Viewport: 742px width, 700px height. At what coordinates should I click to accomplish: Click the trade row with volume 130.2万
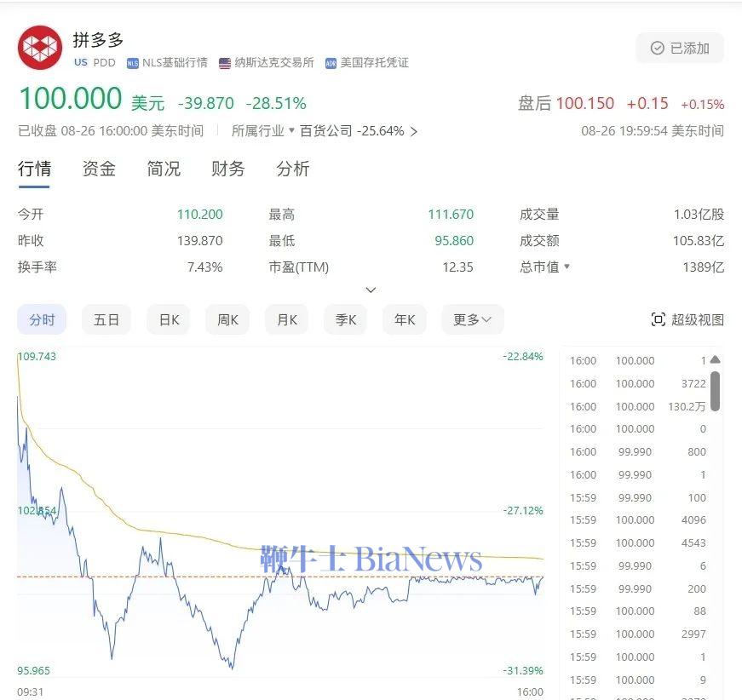coord(637,406)
